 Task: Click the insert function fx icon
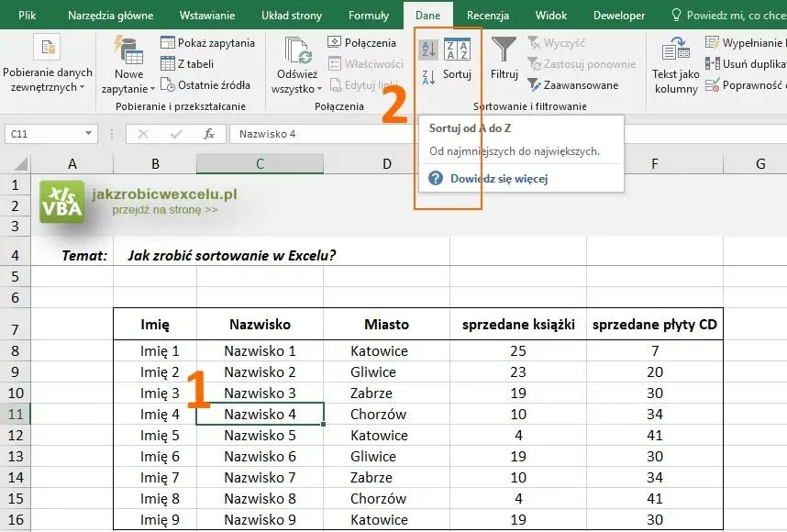[x=209, y=134]
